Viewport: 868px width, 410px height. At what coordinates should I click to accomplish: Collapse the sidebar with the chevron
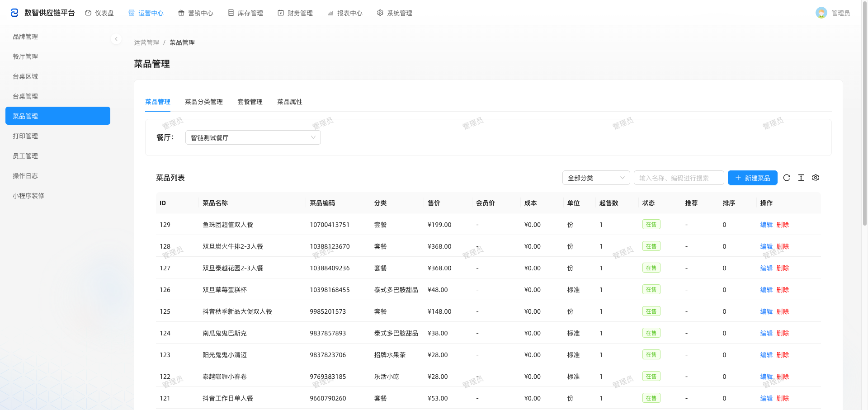click(x=116, y=39)
